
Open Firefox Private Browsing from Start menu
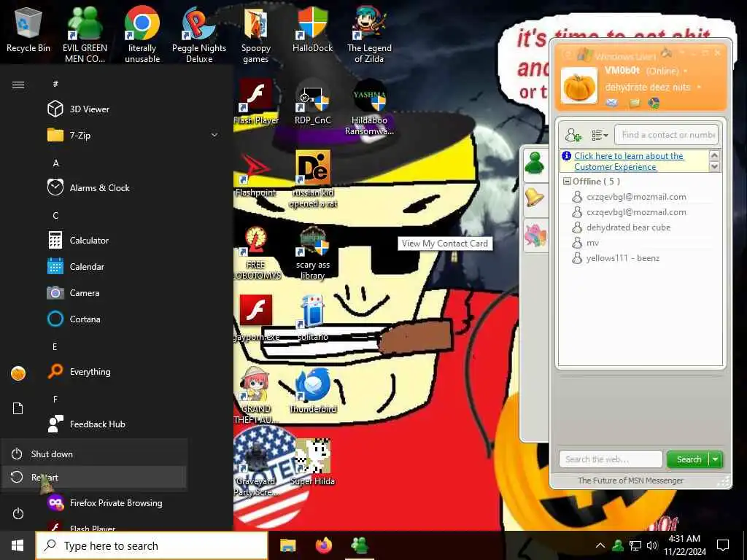coord(117,503)
